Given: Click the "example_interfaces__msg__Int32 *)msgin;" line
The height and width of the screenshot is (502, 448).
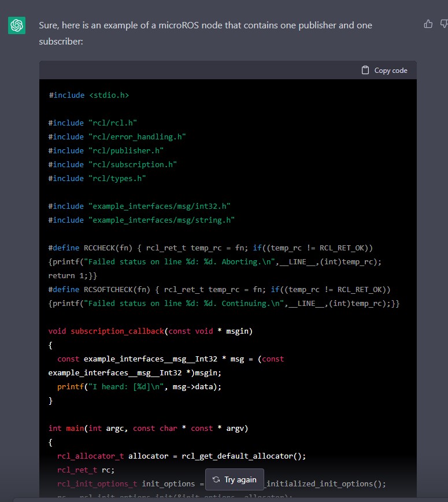Looking at the screenshot, I should [x=135, y=372].
